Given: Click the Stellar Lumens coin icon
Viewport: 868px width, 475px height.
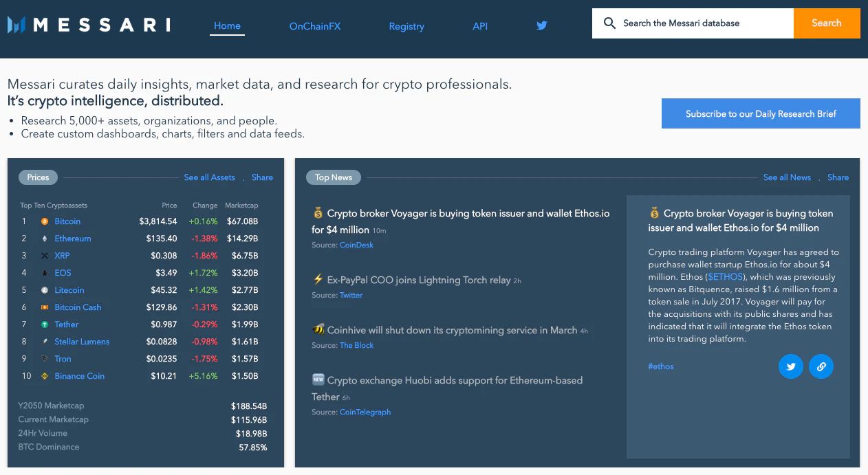Looking at the screenshot, I should (45, 342).
